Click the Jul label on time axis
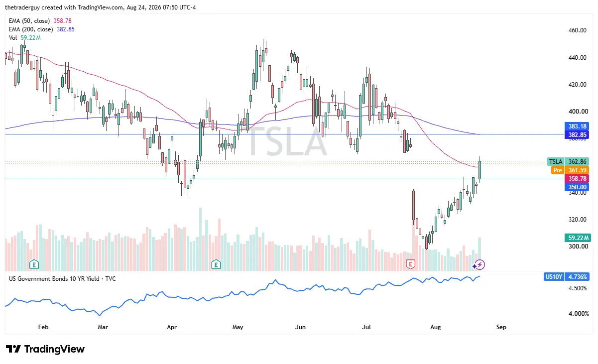This screenshot has width=598, height=364. [366, 327]
